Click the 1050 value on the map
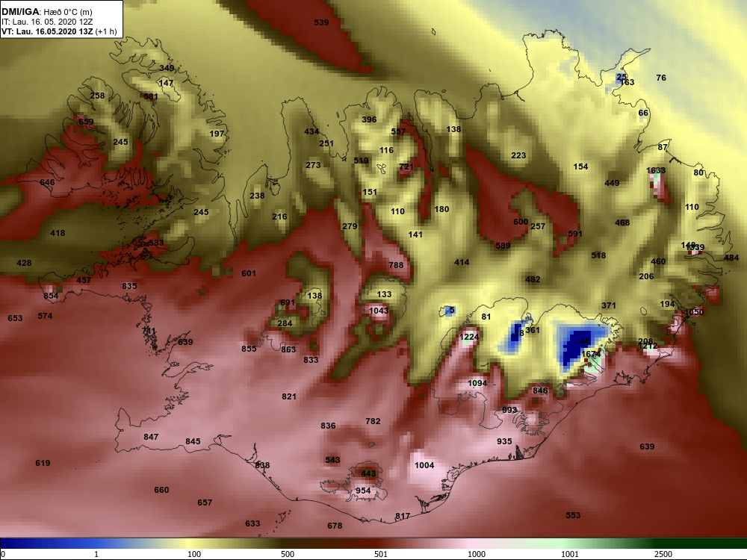Viewport: 747px width, 560px height. tap(694, 312)
